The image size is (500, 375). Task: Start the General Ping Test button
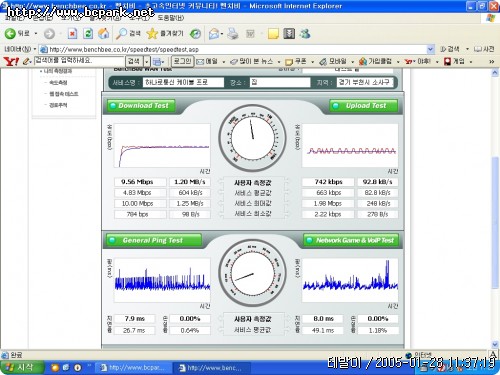tap(154, 240)
